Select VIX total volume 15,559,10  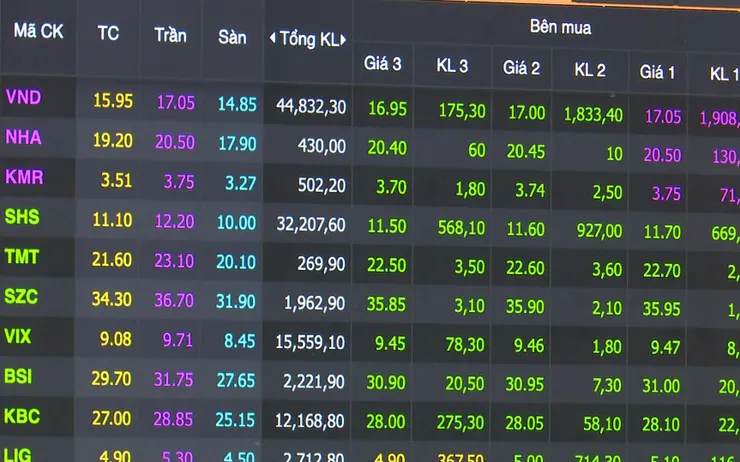point(310,342)
